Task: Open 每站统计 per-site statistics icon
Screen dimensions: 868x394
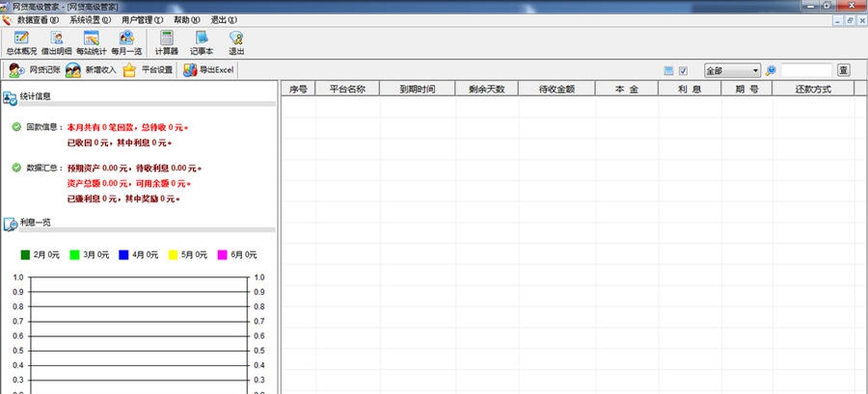Action: (92, 42)
